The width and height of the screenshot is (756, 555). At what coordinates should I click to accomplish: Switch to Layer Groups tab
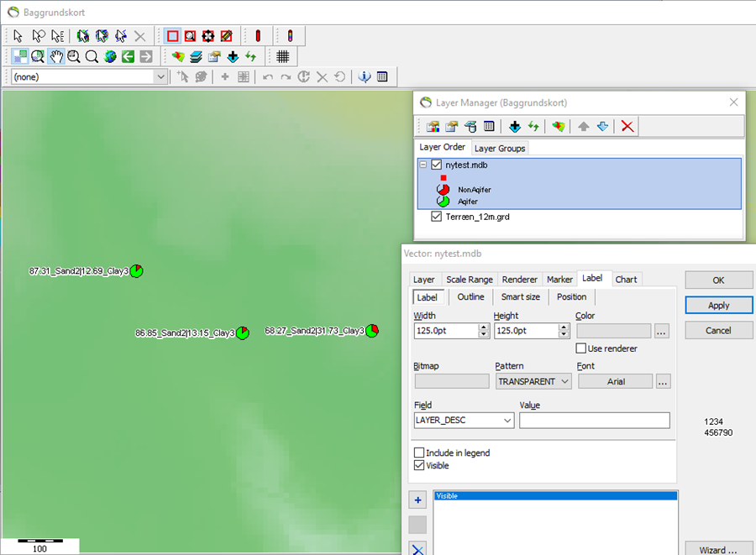pos(500,149)
